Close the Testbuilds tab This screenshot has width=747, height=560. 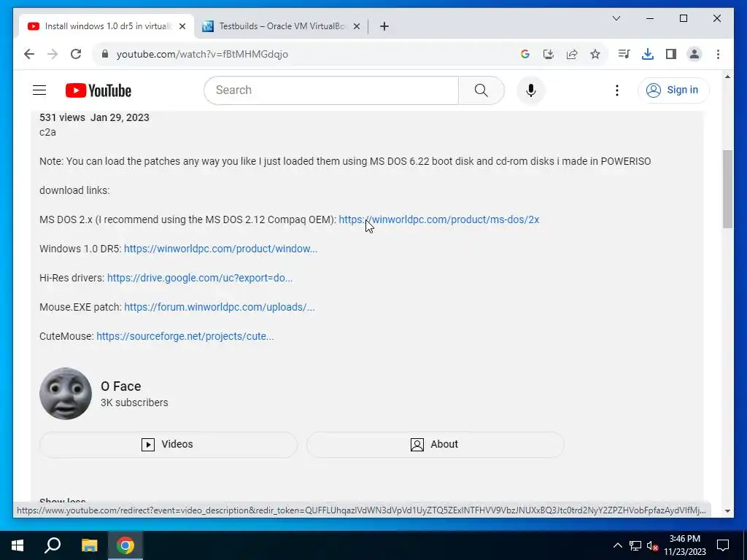[x=356, y=26]
